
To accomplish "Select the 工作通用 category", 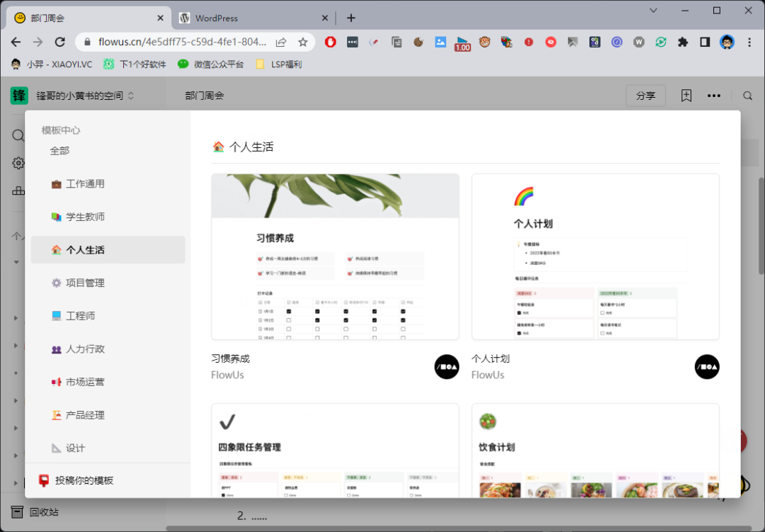I will coord(108,184).
